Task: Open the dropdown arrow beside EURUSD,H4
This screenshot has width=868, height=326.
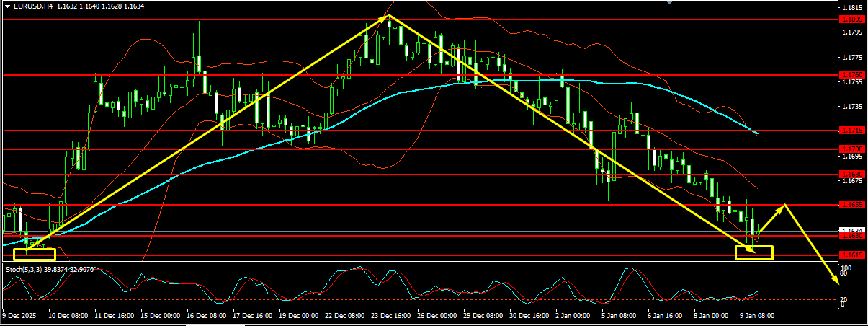Action: pos(7,6)
